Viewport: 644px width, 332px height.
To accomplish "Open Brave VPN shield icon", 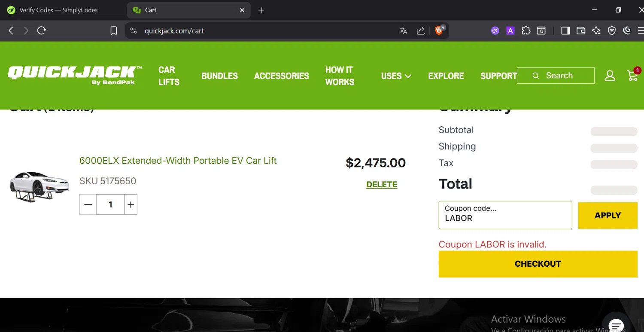I will coord(612,30).
